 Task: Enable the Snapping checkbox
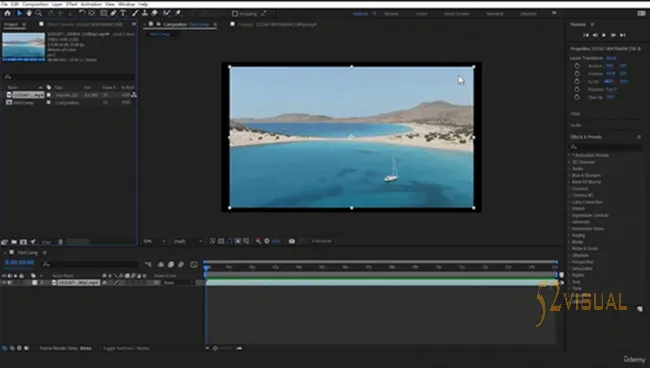click(x=235, y=14)
